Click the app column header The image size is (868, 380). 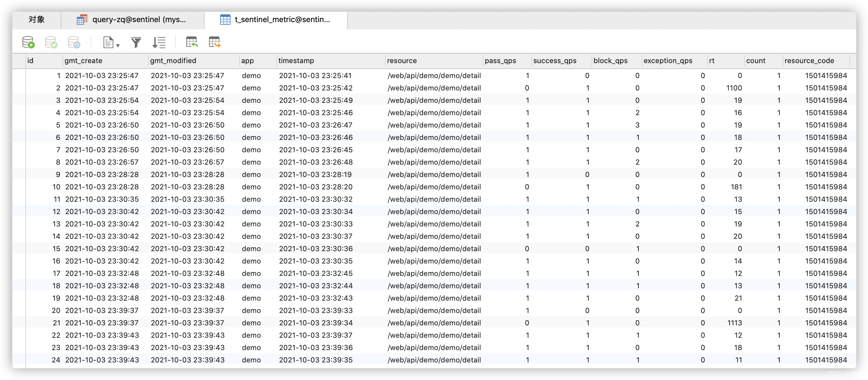[x=258, y=61]
